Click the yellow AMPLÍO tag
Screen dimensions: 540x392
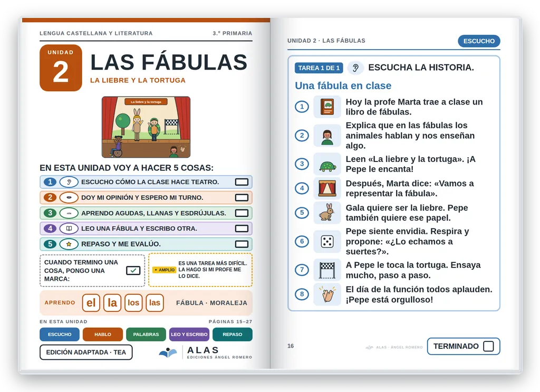(165, 270)
